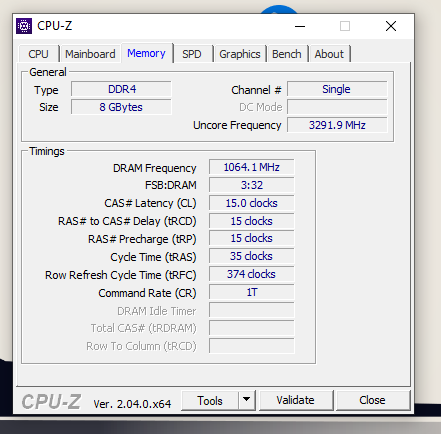Click the memory Type field showing DDR4

(x=121, y=89)
